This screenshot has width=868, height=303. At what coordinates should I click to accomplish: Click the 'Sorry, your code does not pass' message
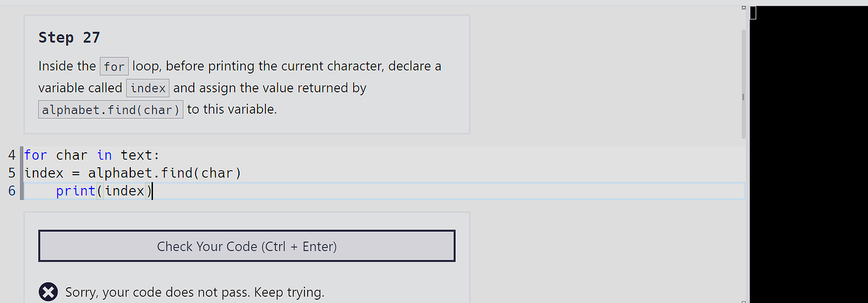coord(195,292)
